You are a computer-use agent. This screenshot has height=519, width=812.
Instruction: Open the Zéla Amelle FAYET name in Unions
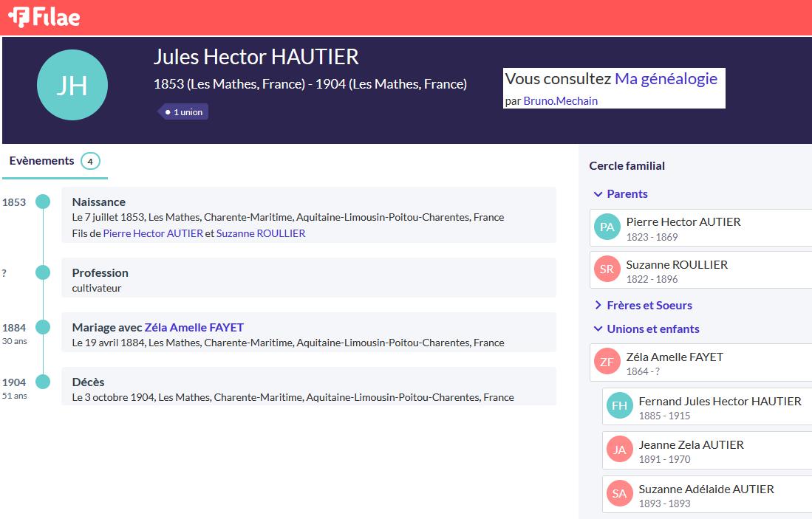point(675,357)
